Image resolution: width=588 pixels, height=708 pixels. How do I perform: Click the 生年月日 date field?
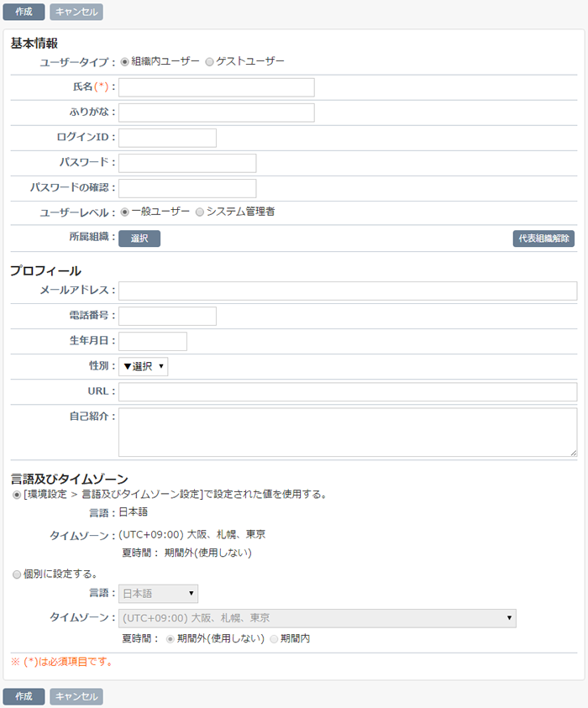click(x=153, y=341)
